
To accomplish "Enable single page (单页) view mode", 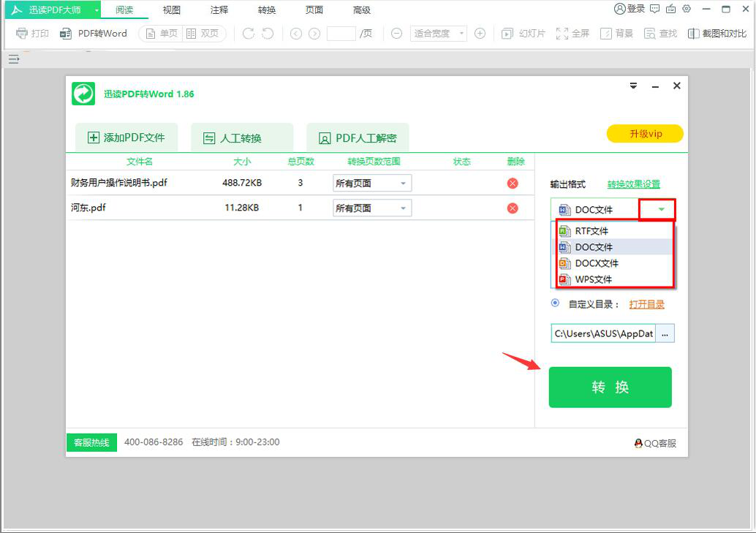I will [160, 33].
